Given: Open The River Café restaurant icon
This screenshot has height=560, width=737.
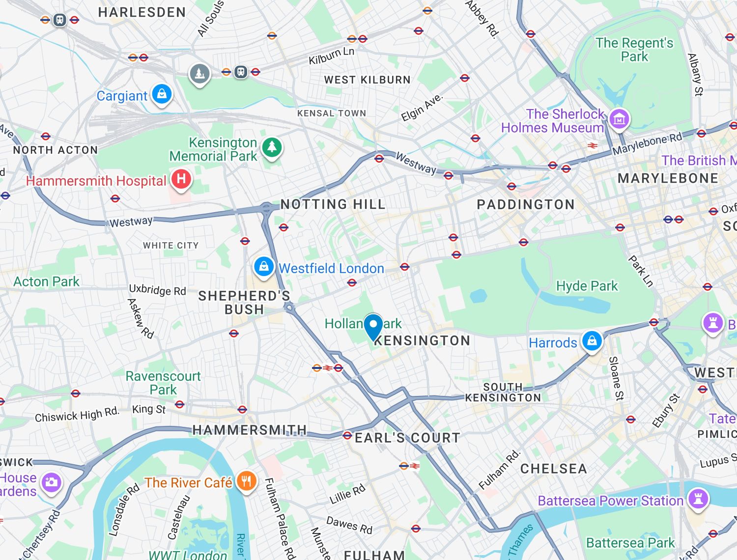Looking at the screenshot, I should (247, 481).
